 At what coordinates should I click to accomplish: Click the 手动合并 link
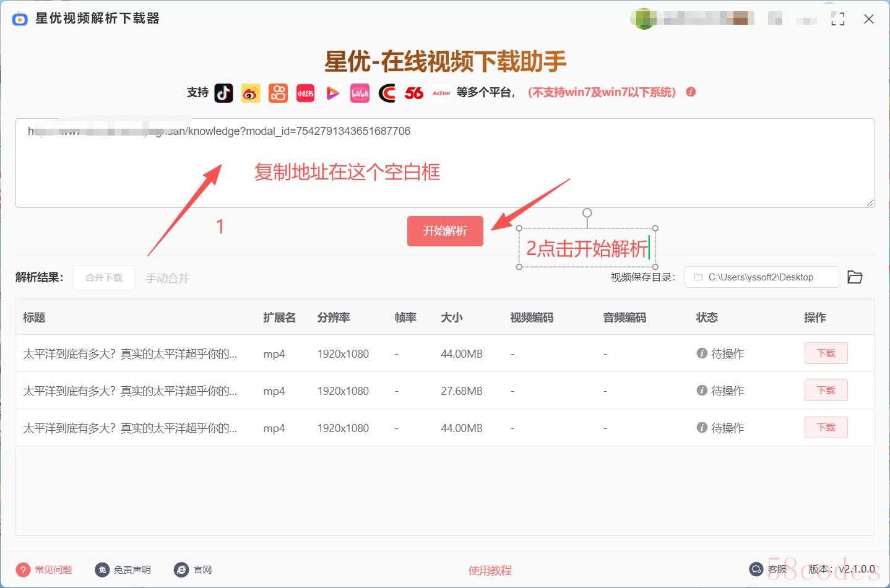(x=167, y=279)
